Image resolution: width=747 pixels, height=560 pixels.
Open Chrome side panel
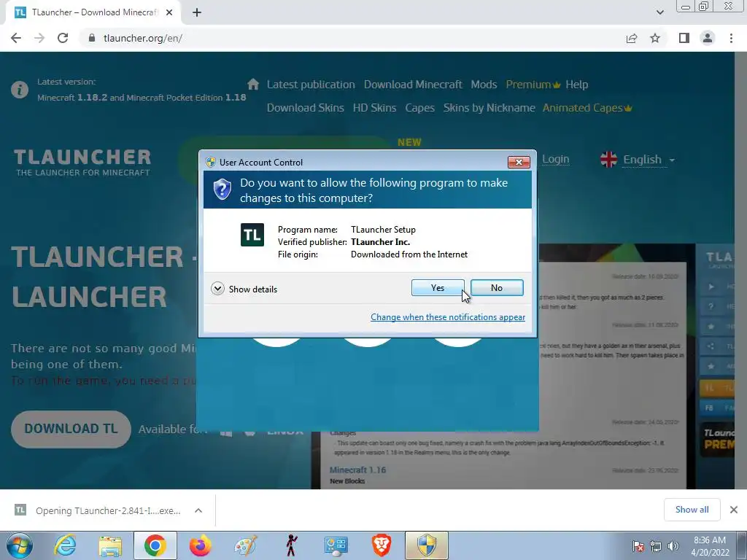(x=684, y=38)
